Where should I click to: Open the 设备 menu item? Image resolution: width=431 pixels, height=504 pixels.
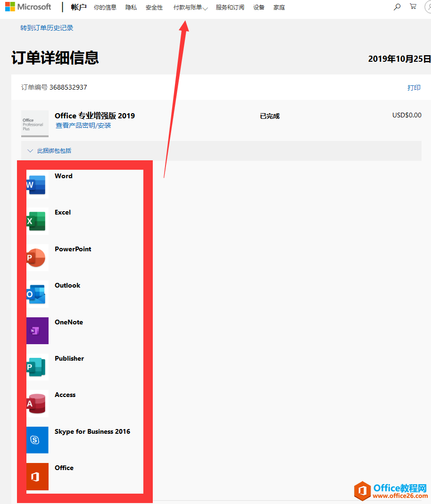point(259,8)
